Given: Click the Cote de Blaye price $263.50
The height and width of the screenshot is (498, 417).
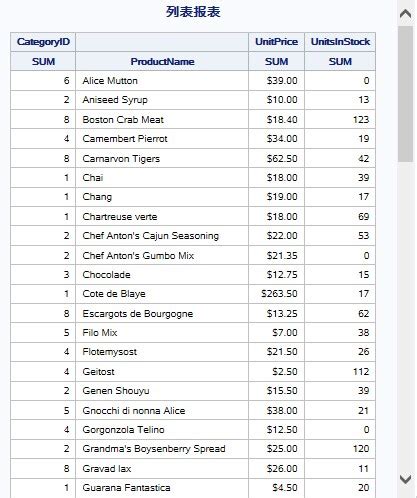Looking at the screenshot, I should click(x=279, y=294).
